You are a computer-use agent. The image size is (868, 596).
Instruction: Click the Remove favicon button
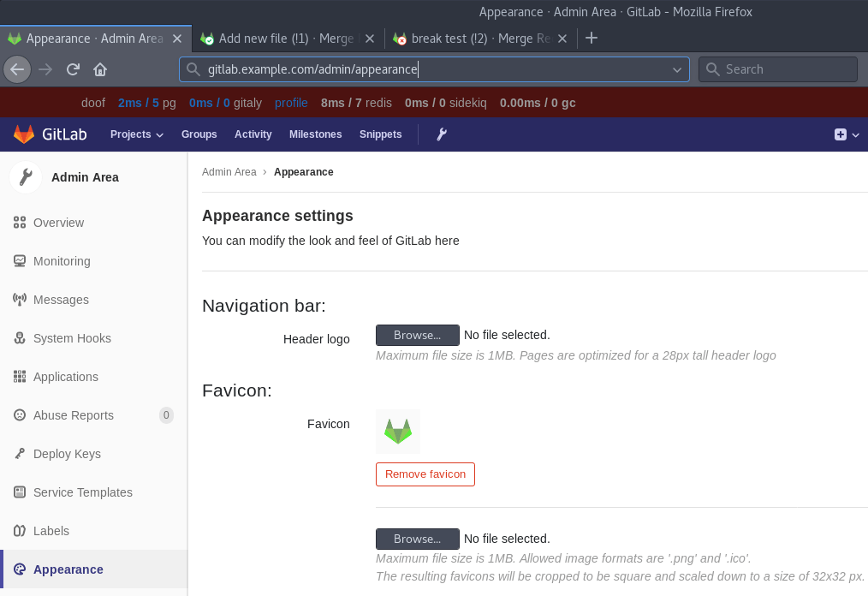pyautogui.click(x=425, y=474)
